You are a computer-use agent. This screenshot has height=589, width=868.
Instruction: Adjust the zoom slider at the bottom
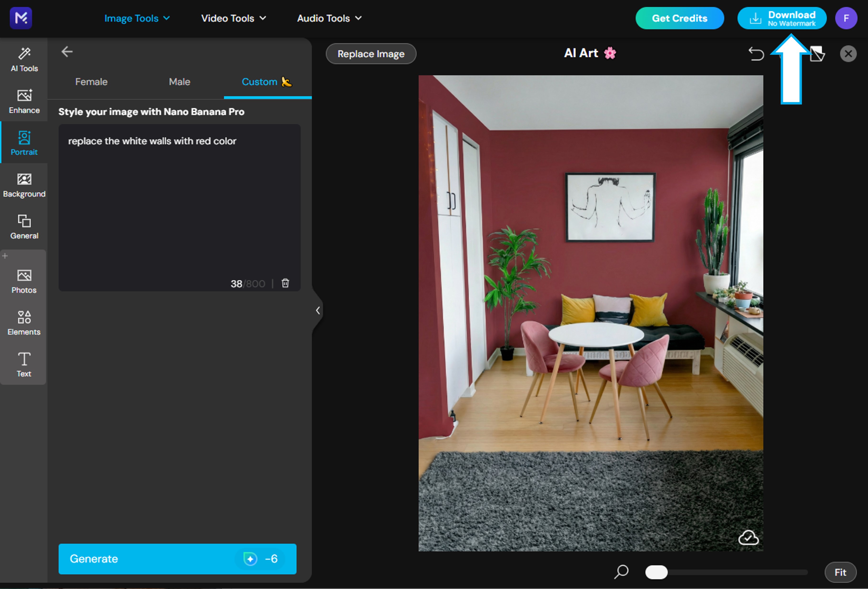pyautogui.click(x=656, y=572)
